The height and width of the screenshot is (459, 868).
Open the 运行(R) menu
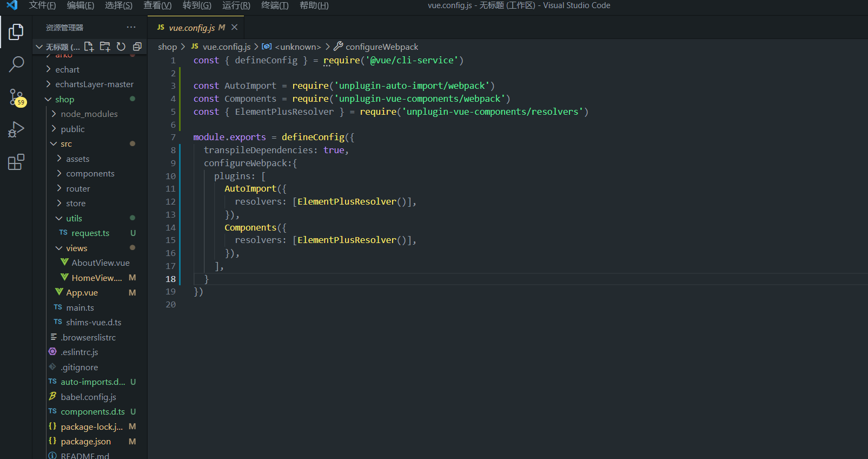pos(236,5)
